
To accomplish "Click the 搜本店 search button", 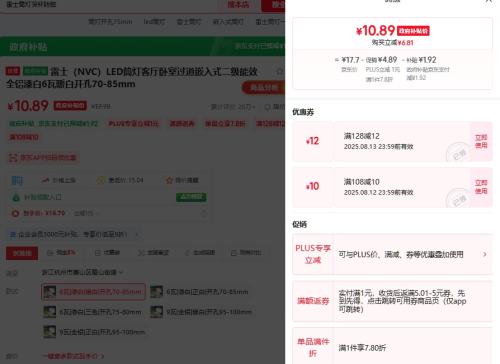I will pyautogui.click(x=238, y=5).
